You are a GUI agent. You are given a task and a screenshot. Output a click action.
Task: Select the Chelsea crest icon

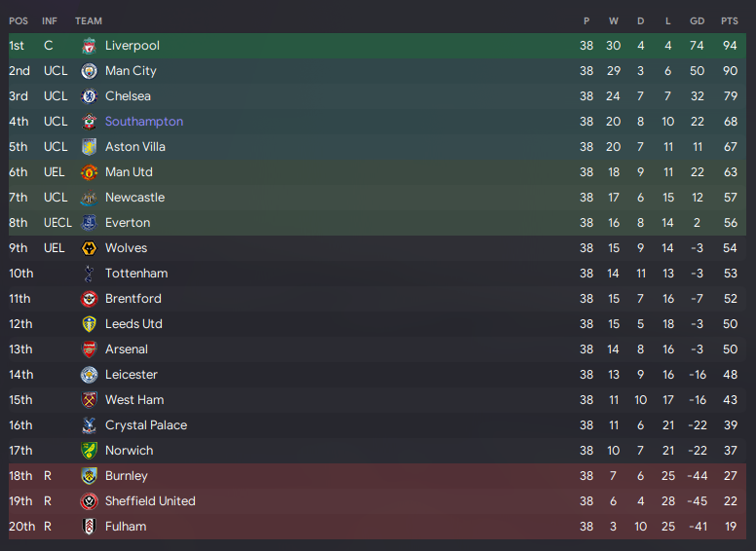[89, 96]
